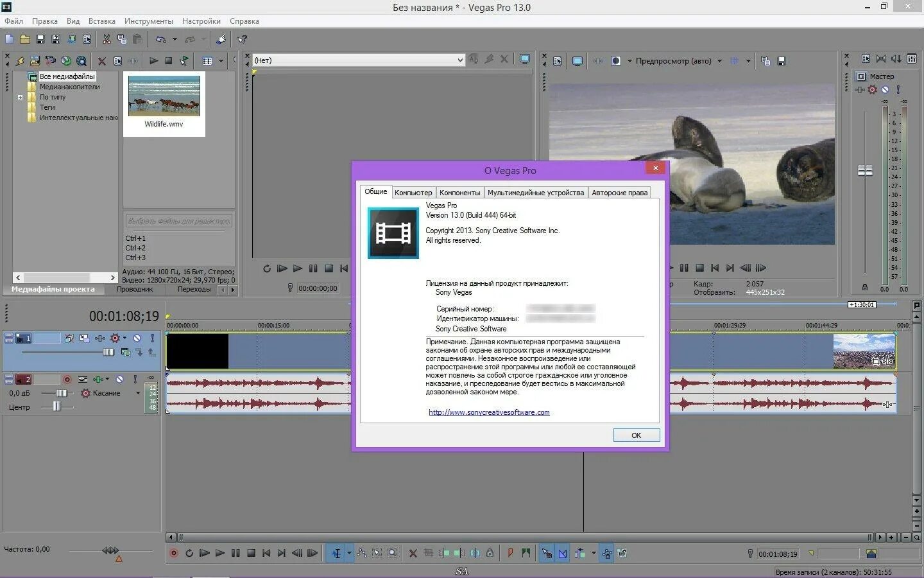Open Master FX gear icon in mixer

tap(872, 90)
